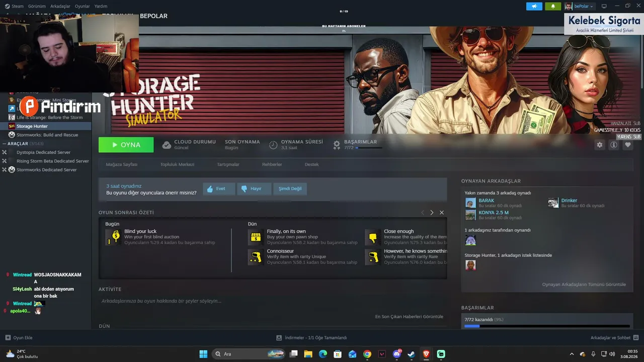Open Drinker friend avatar
This screenshot has height=362, width=644.
coord(553,203)
